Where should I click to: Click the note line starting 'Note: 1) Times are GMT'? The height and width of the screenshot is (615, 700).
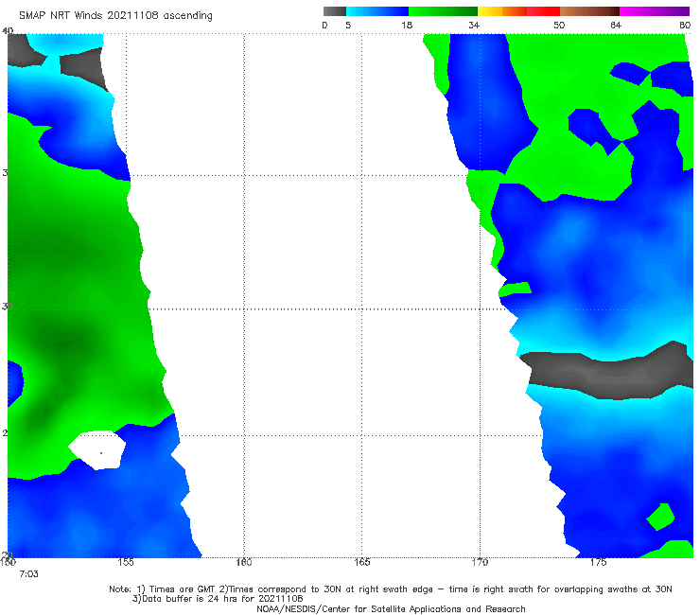[391, 589]
